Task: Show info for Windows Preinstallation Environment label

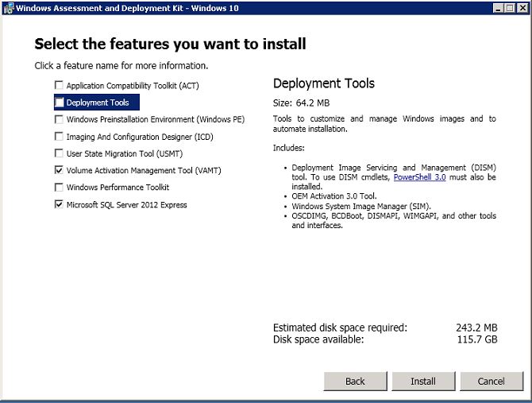Action: point(156,120)
